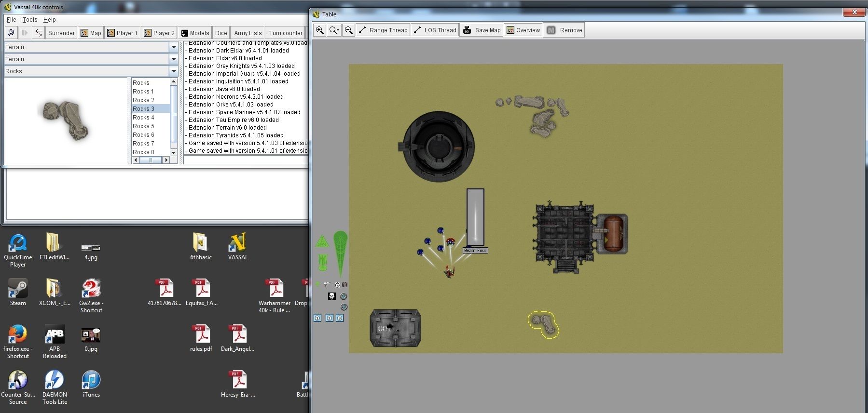Click the Army Lists button
868x413 pixels.
tap(248, 33)
